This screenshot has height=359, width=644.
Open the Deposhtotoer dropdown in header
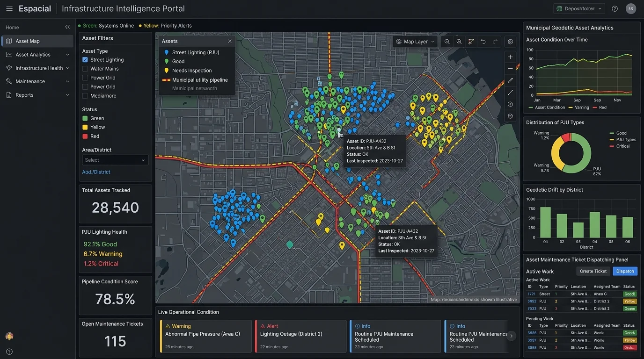click(x=579, y=8)
